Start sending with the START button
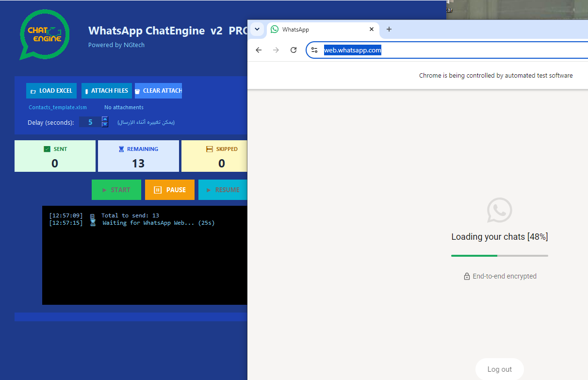Viewport: 588px width, 380px height. click(116, 190)
